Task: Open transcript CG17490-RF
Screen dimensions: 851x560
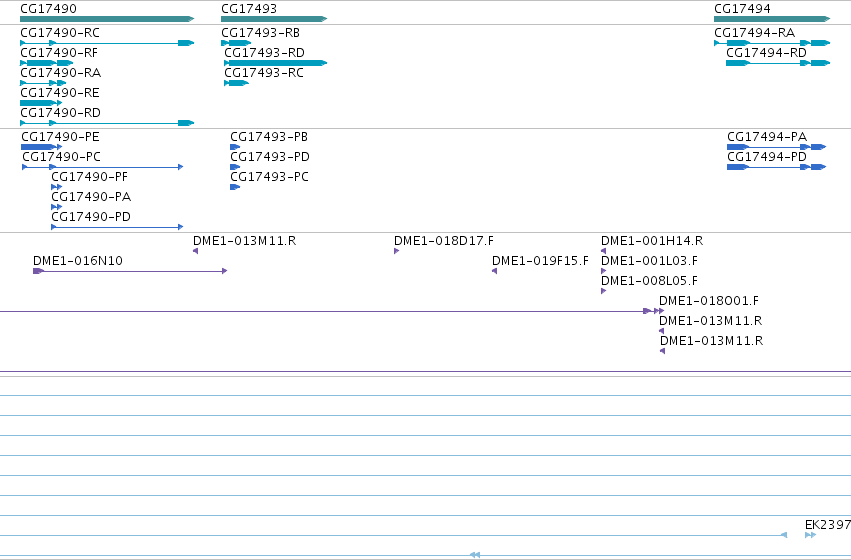Action: (47, 63)
